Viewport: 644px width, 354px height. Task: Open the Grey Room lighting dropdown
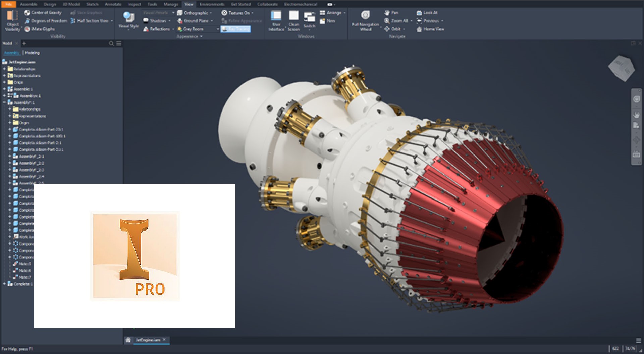pyautogui.click(x=218, y=29)
